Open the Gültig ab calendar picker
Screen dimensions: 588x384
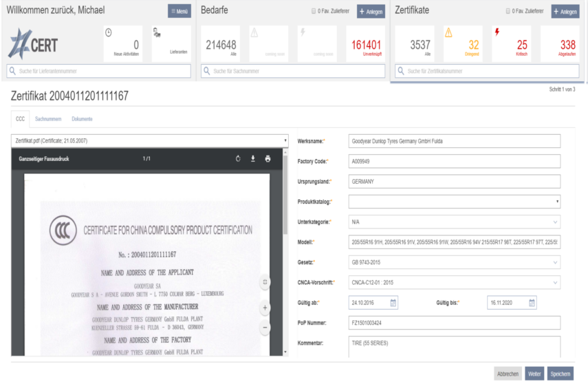(x=393, y=303)
